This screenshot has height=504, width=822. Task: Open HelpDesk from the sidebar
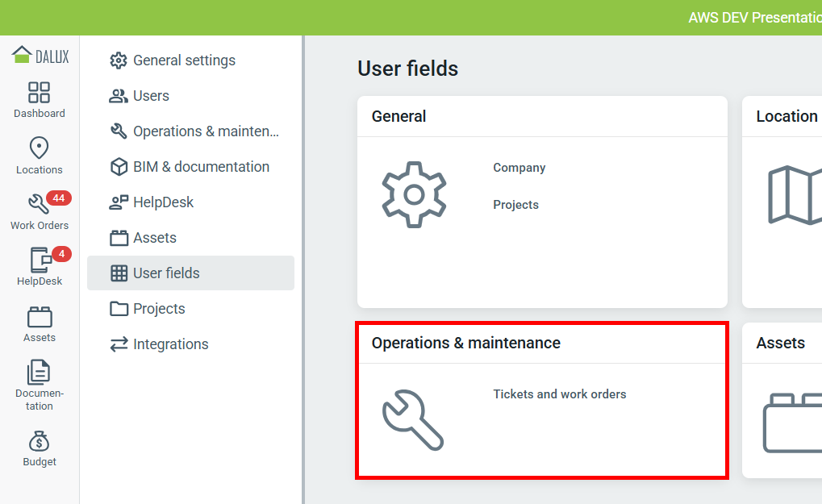[x=39, y=267]
